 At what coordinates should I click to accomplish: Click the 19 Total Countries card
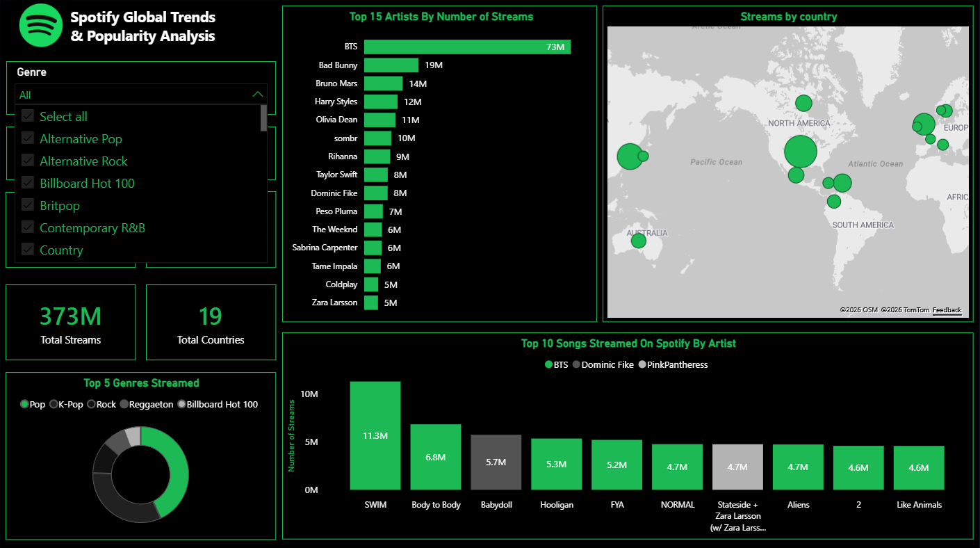point(211,322)
